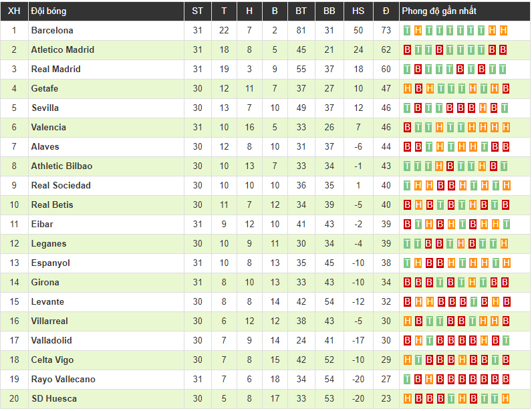Click Real Madrid's last green form badge
The image size is (532, 411).
pos(503,69)
